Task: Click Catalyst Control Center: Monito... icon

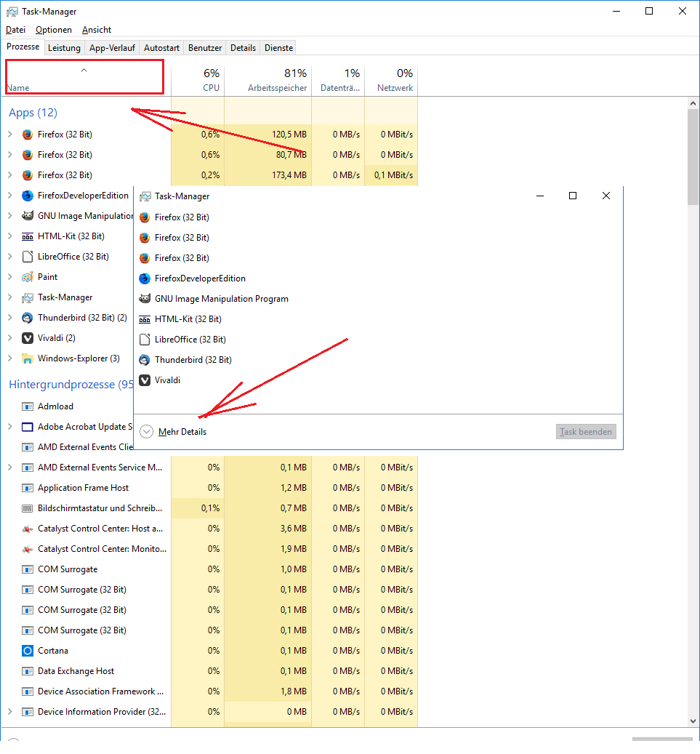Action: [28, 549]
